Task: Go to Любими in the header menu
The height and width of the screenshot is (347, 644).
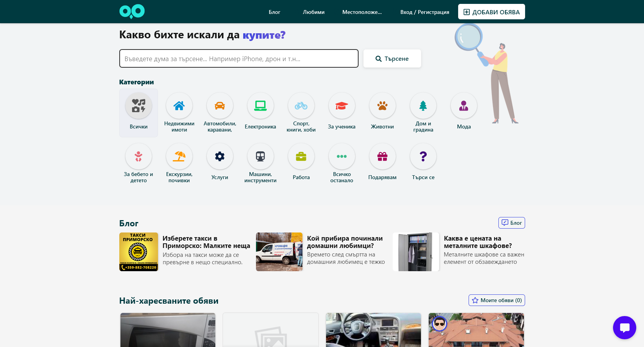Action: [x=313, y=12]
